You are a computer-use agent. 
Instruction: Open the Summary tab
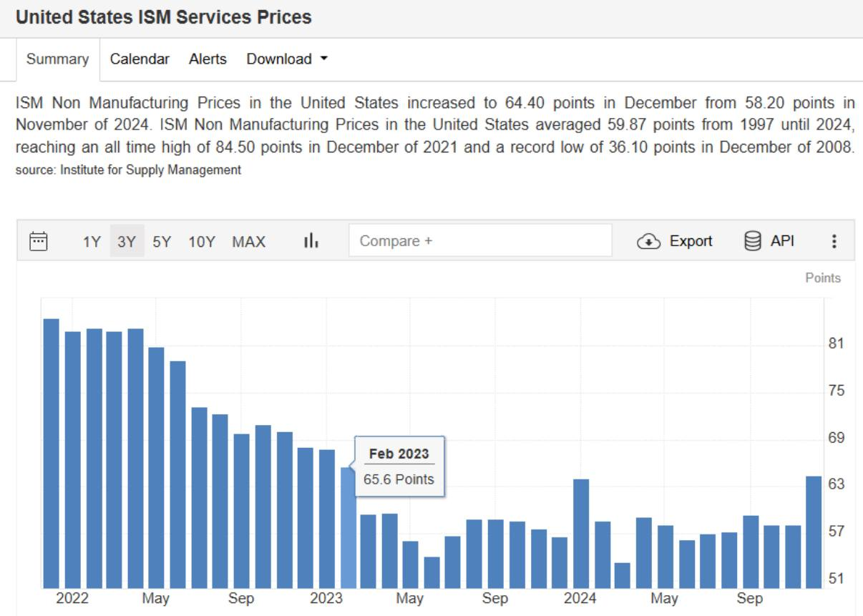(x=57, y=59)
